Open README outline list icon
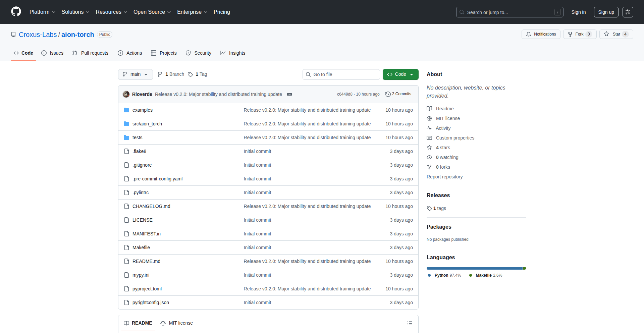Screen dimensions: 644x333 pyautogui.click(x=410, y=323)
